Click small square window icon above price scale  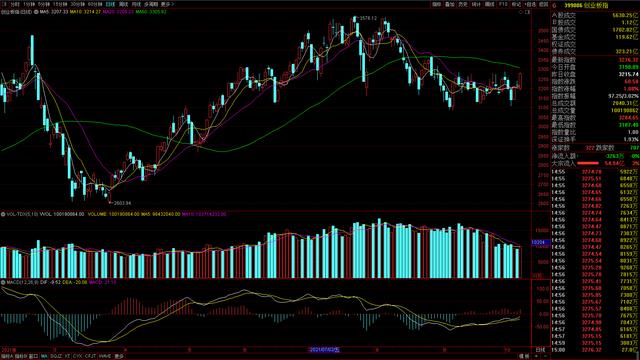pyautogui.click(x=527, y=12)
